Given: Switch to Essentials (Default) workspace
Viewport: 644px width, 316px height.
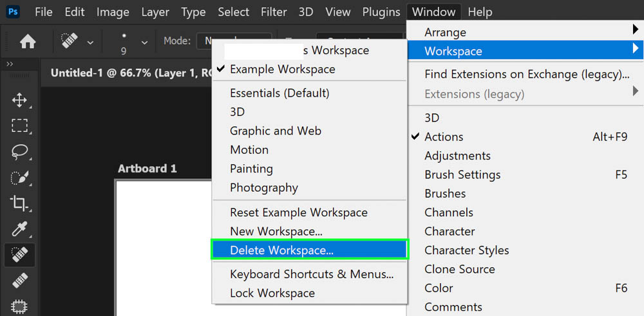Looking at the screenshot, I should click(x=310, y=93).
